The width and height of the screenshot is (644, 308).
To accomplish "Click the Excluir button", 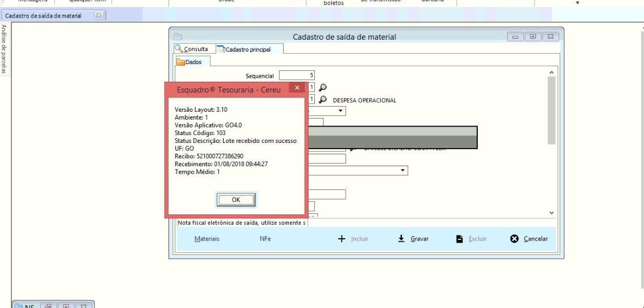I will click(472, 239).
